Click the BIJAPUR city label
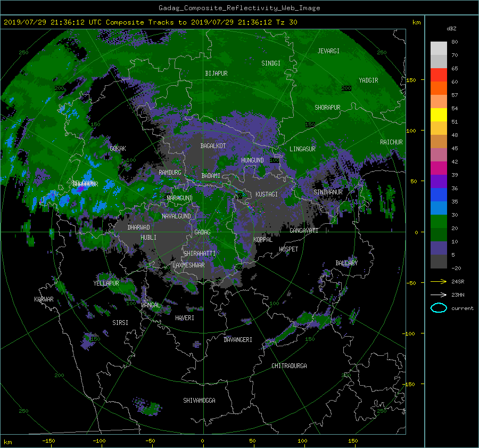The width and height of the screenshot is (479, 448). [216, 74]
